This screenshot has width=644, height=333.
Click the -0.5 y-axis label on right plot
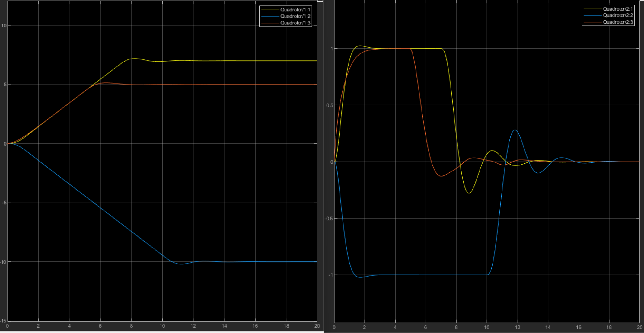[x=329, y=219]
